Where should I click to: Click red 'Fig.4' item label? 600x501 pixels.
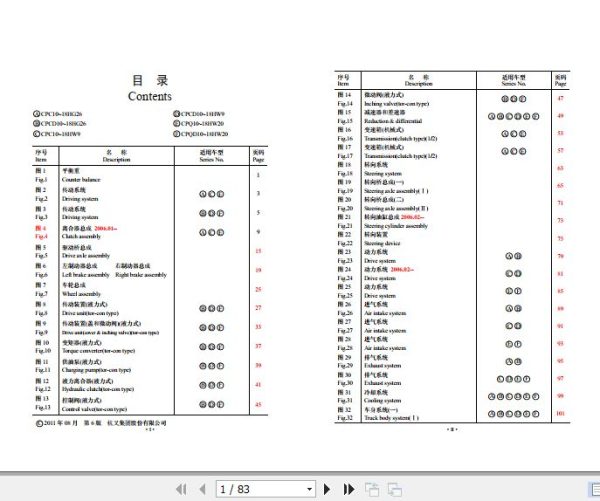(x=41, y=236)
